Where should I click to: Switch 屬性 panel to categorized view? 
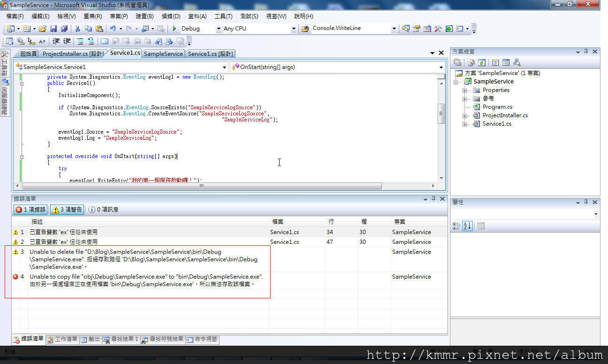tap(456, 226)
